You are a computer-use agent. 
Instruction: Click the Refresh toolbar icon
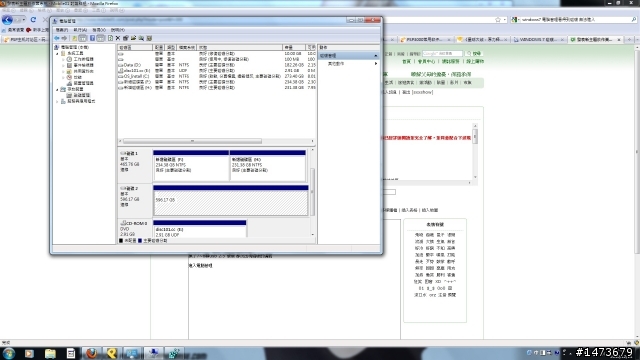tap(110, 38)
